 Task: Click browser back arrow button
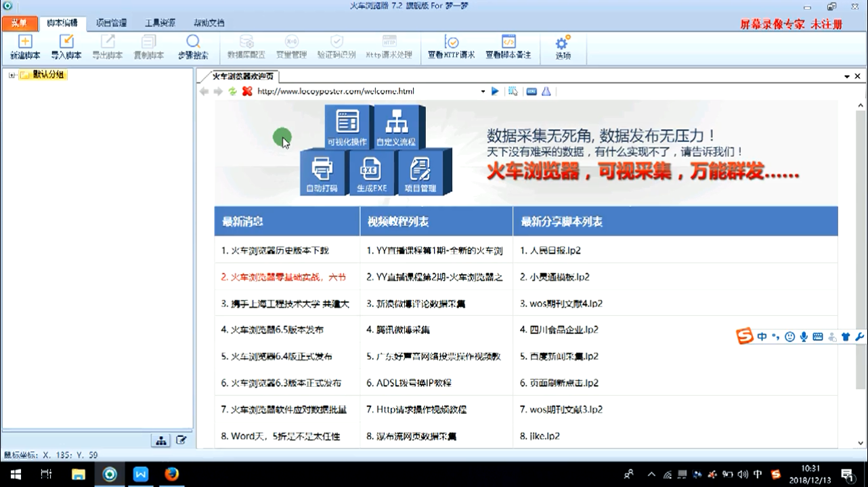pyautogui.click(x=204, y=91)
